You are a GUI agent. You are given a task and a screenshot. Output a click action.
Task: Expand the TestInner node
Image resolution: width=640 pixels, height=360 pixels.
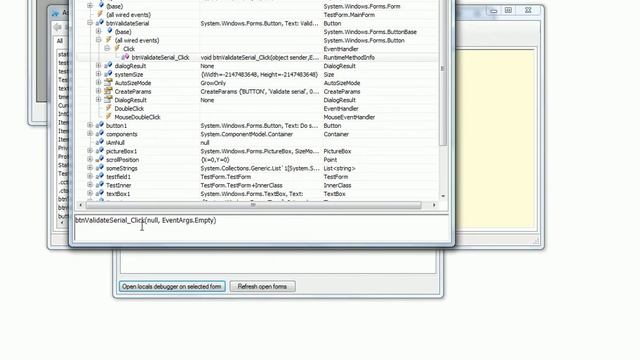[x=90, y=185]
